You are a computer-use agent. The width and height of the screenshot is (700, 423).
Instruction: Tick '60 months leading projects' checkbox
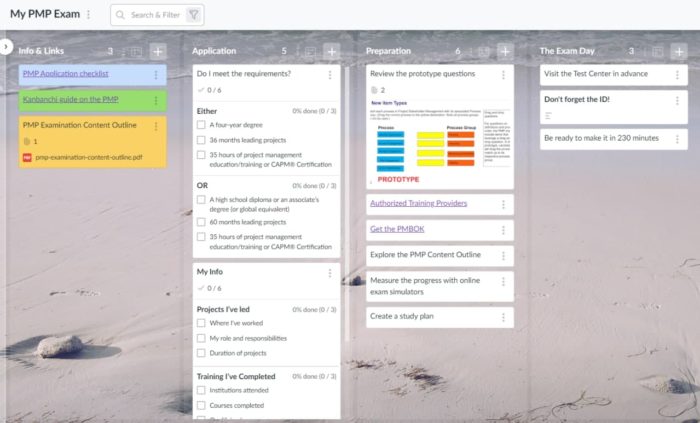[x=201, y=221]
